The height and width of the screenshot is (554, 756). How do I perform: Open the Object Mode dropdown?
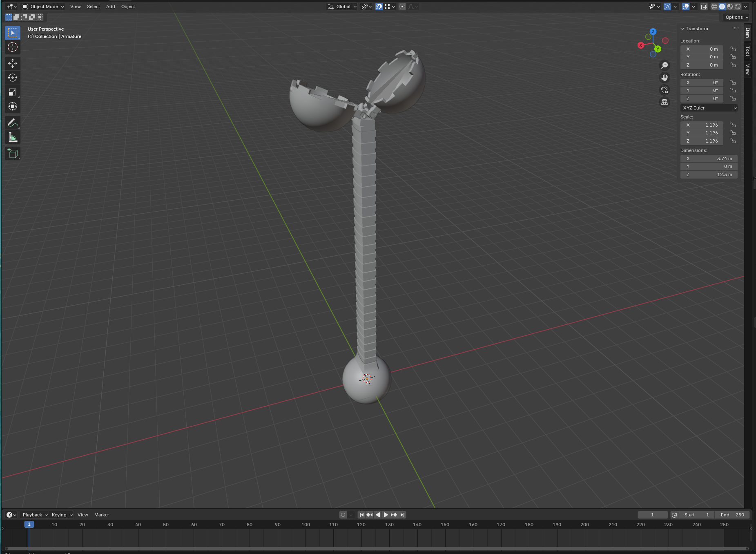point(43,7)
